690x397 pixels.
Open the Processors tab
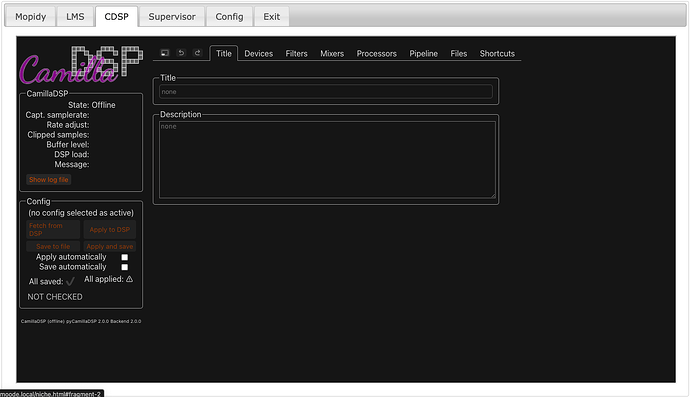pos(377,54)
